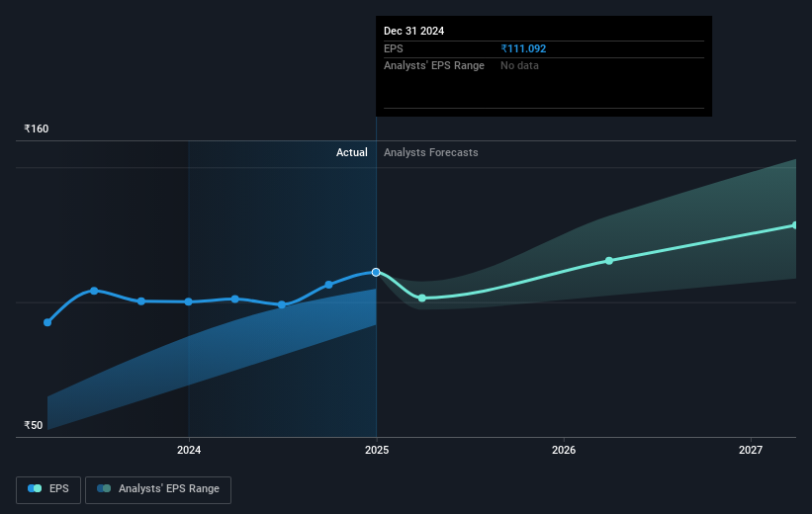The image size is (812, 514).
Task: Click the No data text in tooltip
Action: 519,66
